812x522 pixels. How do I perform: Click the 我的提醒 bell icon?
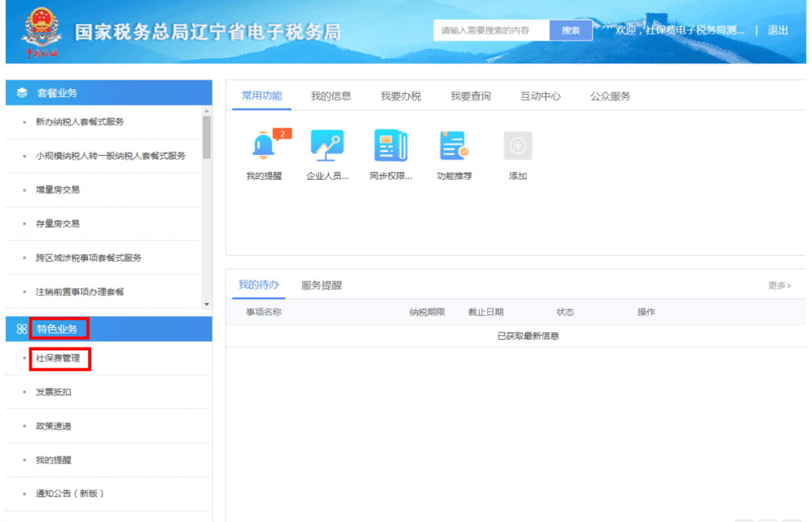262,145
